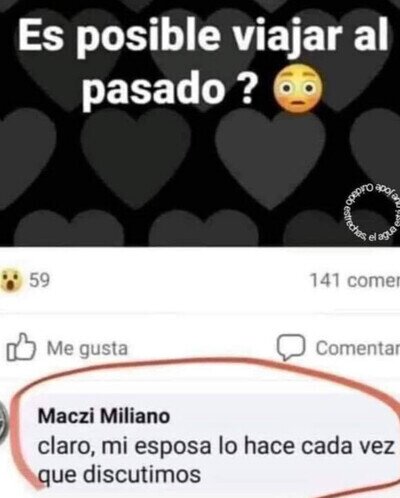This screenshot has width=400, height=498.
Task: Click the circular watermark logo on image
Action: point(369,211)
